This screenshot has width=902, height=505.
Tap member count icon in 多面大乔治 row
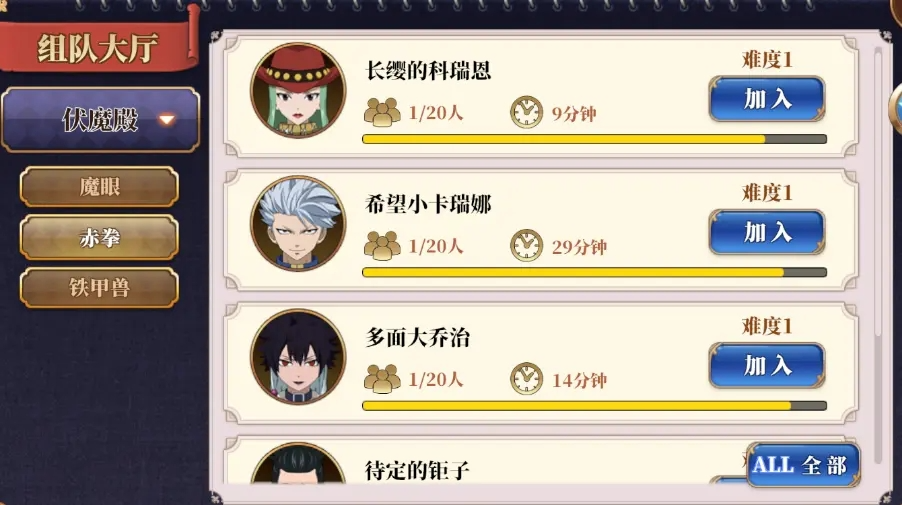[x=382, y=379]
